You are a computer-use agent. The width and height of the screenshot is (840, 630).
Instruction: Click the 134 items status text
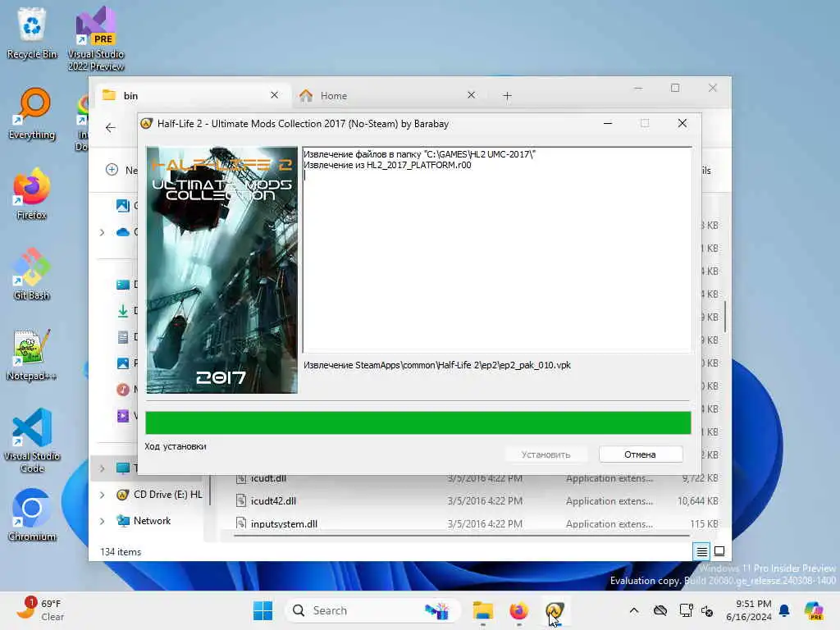click(x=121, y=552)
